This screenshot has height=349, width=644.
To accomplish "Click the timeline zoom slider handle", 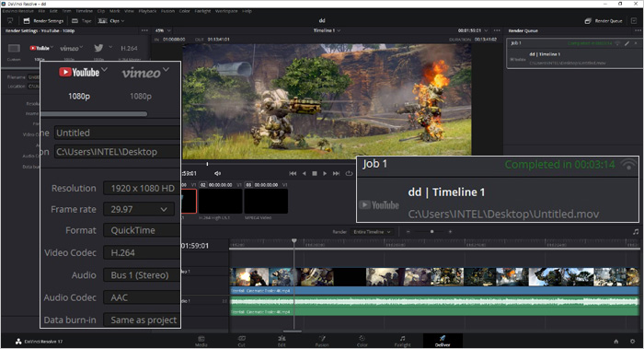I will pos(431,232).
